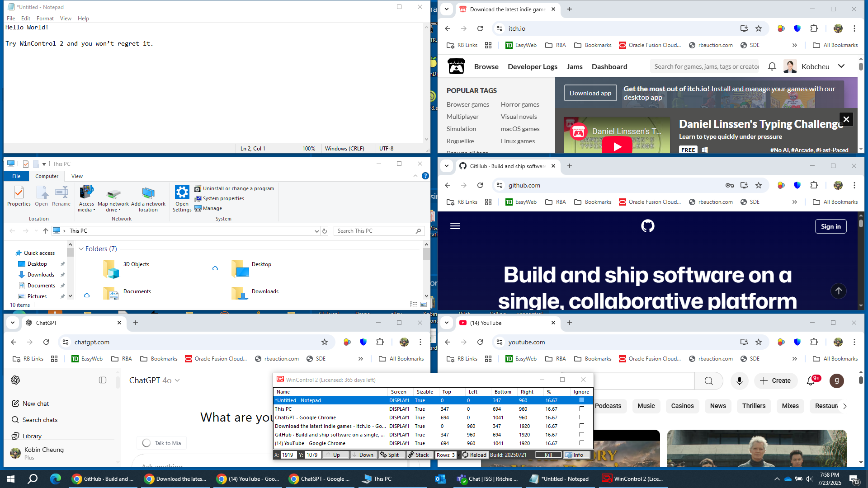Screen dimensions: 868x488
Task: Open Notepad Format menu
Action: [45, 19]
